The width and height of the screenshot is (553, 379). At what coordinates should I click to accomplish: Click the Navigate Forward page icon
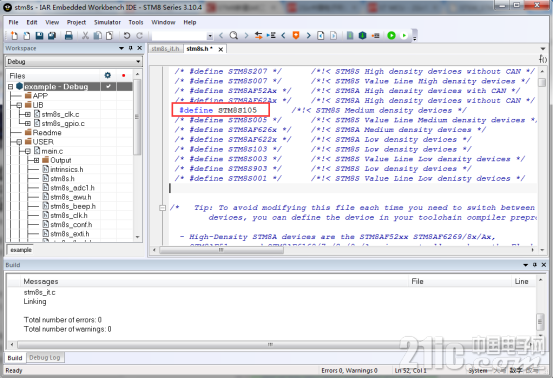pyautogui.click(x=333, y=36)
